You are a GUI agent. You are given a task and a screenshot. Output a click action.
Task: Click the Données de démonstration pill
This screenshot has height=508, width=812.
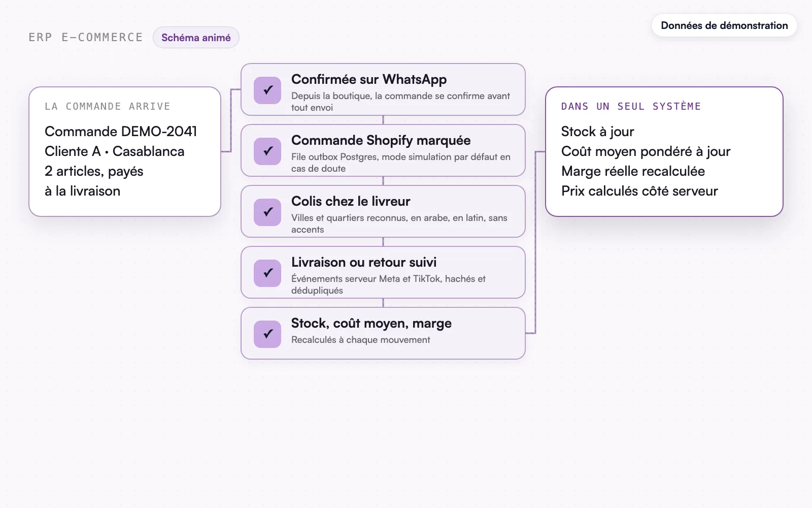[x=724, y=25]
